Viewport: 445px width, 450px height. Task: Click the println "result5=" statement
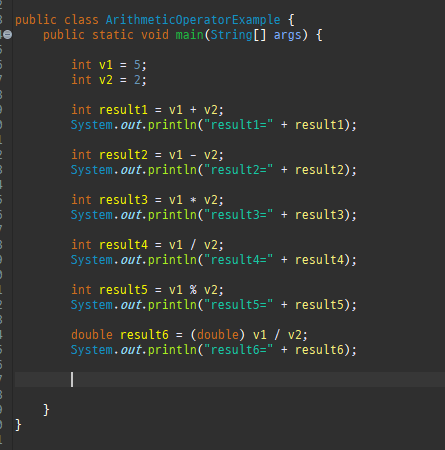point(214,305)
